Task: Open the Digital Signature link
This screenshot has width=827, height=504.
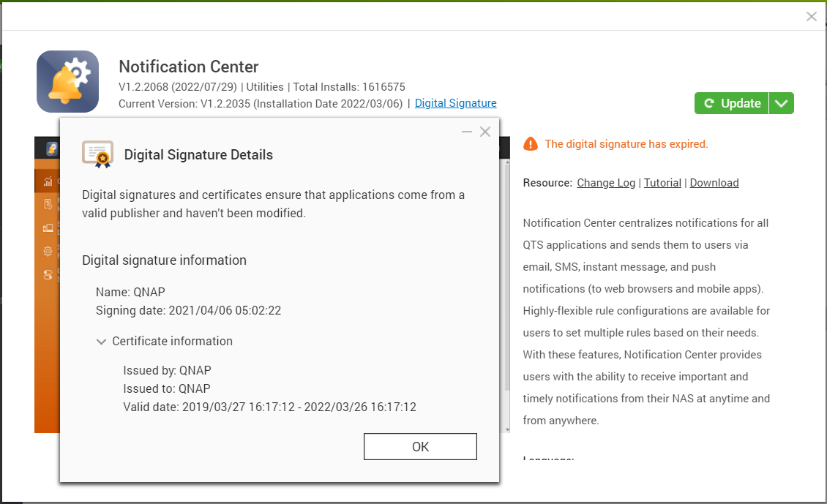Action: click(x=456, y=103)
